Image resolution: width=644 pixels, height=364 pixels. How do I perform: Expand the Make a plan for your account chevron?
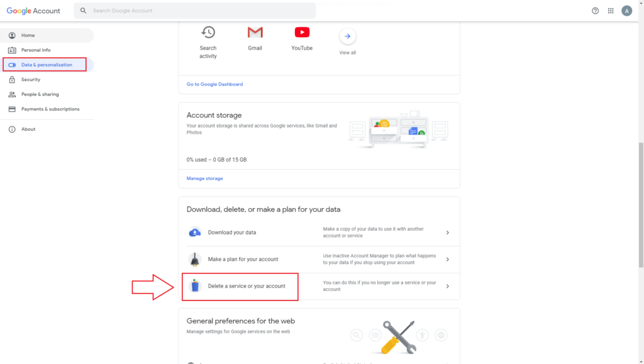point(447,260)
